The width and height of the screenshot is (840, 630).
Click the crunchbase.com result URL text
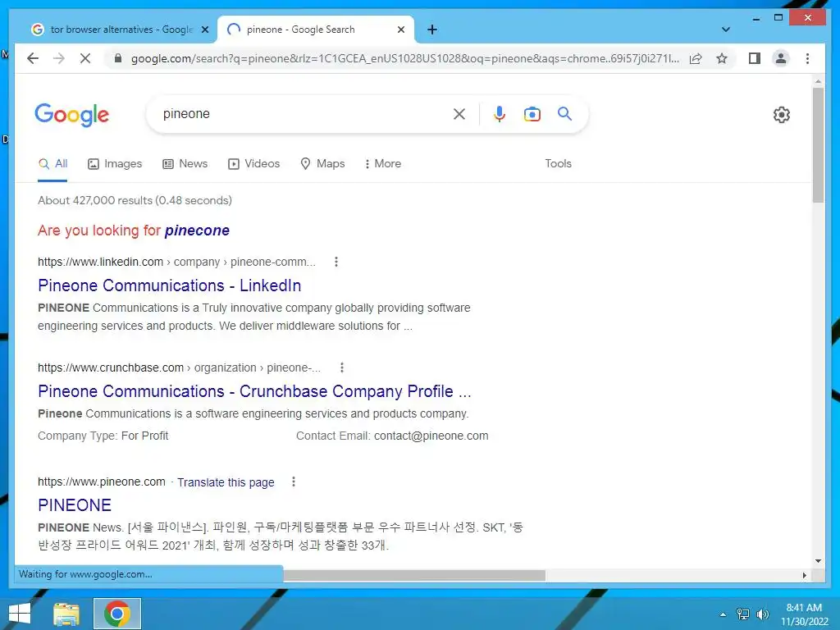179,367
